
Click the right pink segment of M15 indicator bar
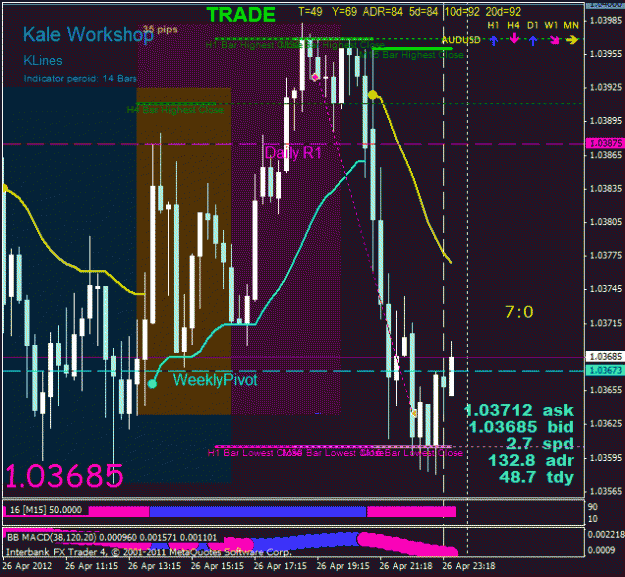click(x=411, y=511)
